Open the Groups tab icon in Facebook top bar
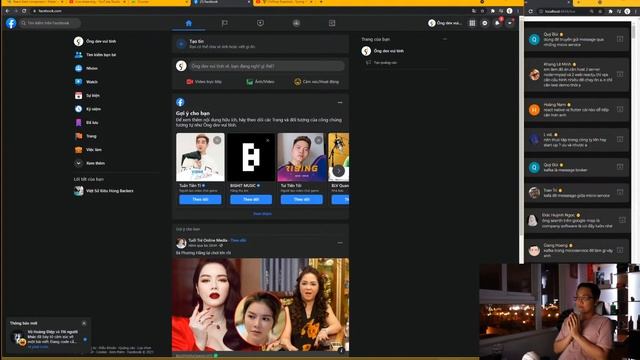The height and width of the screenshot is (360, 640). pos(296,23)
